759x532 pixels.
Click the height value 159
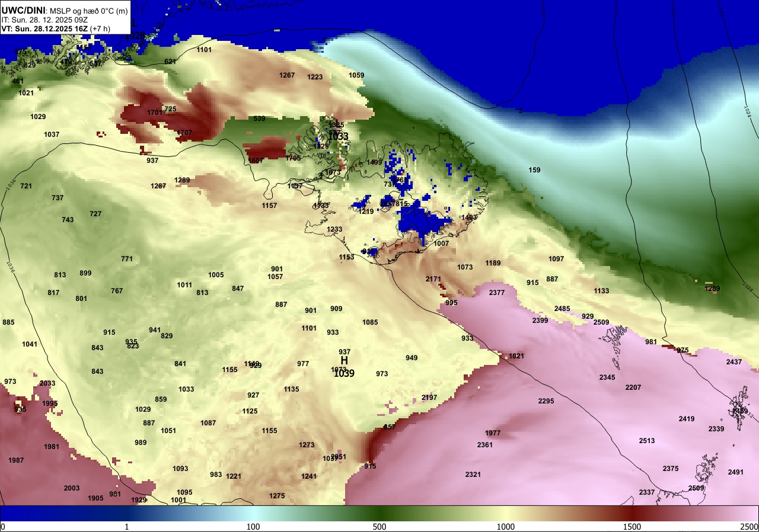click(534, 170)
